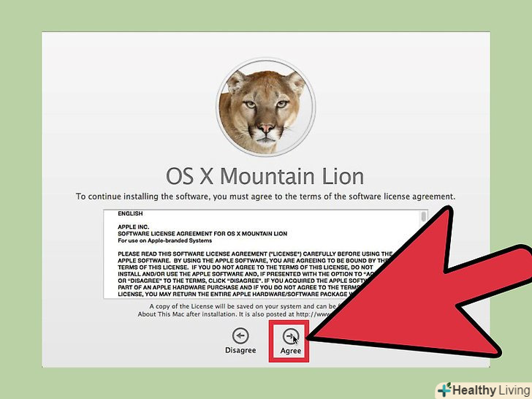Click the mountain lion portrait logo
Image resolution: width=532 pixels, height=399 pixels.
(x=266, y=107)
